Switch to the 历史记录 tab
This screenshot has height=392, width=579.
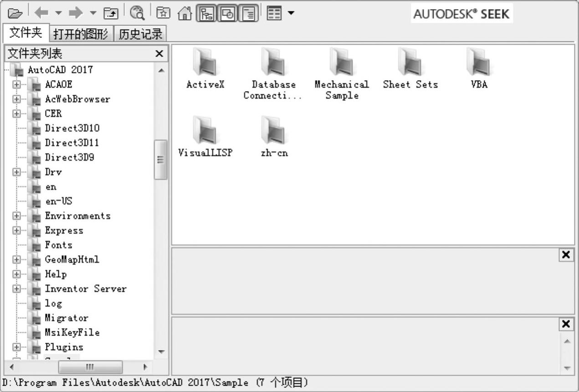140,34
